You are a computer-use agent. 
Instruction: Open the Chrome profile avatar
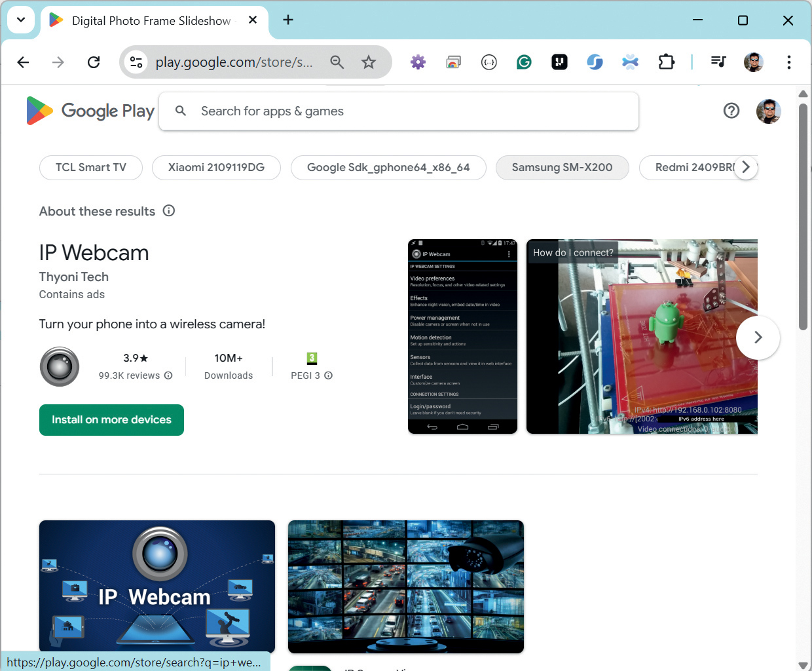[x=754, y=62]
